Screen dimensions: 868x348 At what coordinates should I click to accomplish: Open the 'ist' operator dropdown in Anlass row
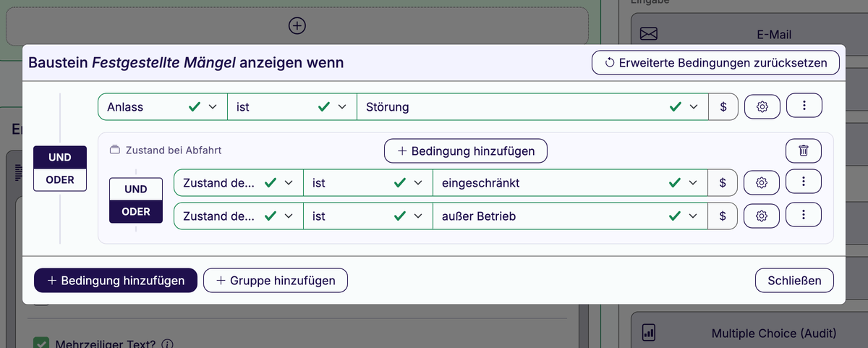coord(292,106)
